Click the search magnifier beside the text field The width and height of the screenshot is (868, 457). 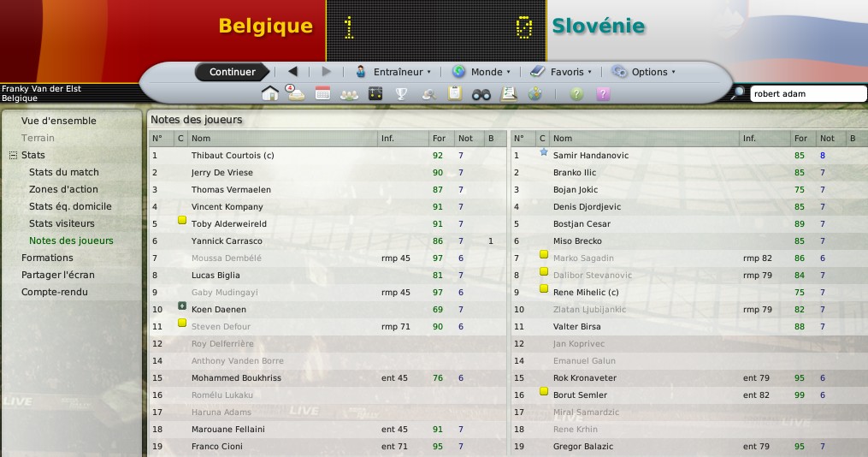point(737,93)
